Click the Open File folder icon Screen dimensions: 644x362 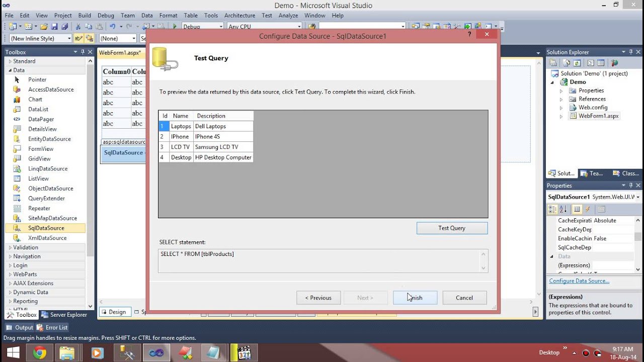click(x=44, y=27)
